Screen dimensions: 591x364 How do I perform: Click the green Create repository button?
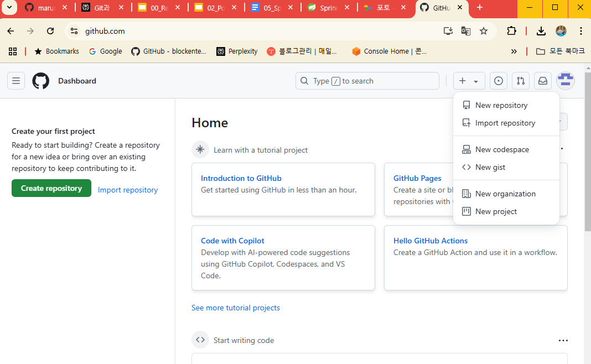point(51,188)
